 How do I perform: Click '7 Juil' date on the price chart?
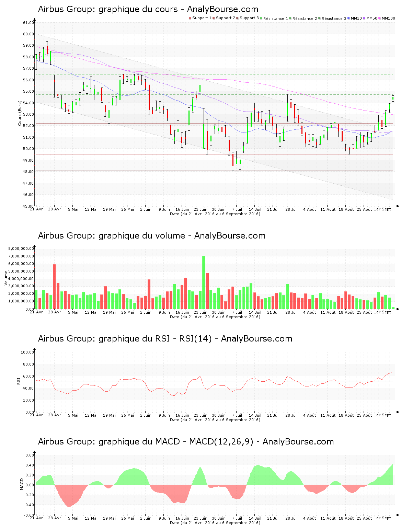(x=237, y=209)
